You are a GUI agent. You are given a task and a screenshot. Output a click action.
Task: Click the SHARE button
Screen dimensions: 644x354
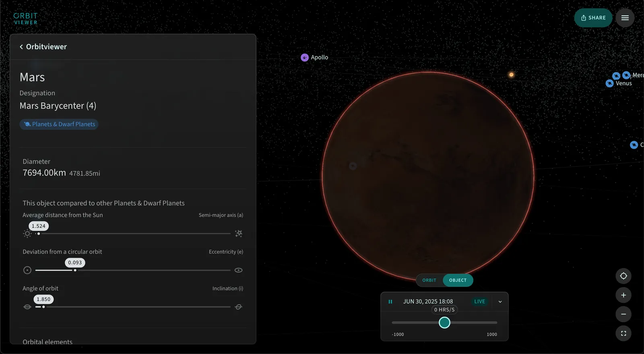click(x=593, y=18)
